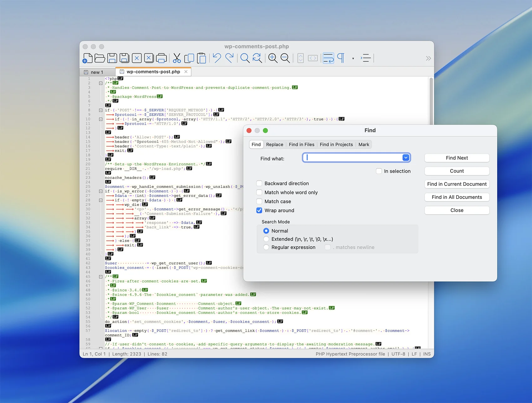This screenshot has width=532, height=403.
Task: Click the New file toolbar icon
Action: tap(88, 58)
